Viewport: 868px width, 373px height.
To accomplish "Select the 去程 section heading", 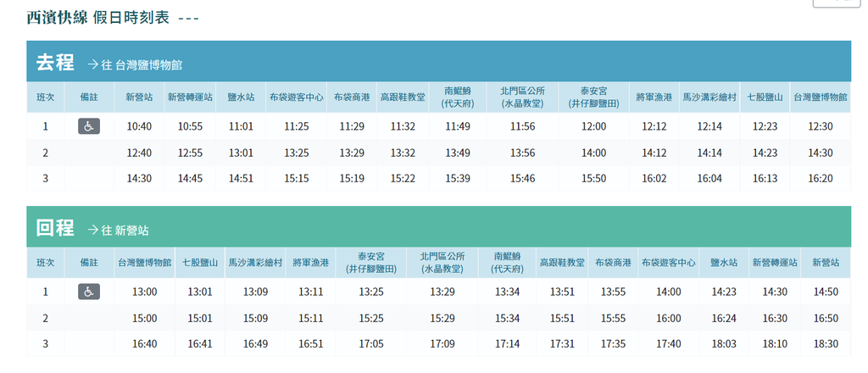I will (x=54, y=63).
